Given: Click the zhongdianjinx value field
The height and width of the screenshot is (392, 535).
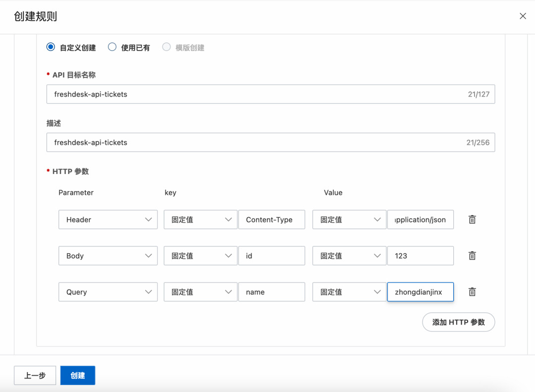Looking at the screenshot, I should [421, 292].
